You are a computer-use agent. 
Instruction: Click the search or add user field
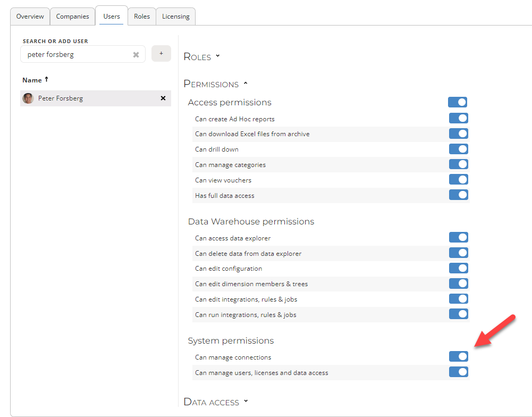click(77, 55)
